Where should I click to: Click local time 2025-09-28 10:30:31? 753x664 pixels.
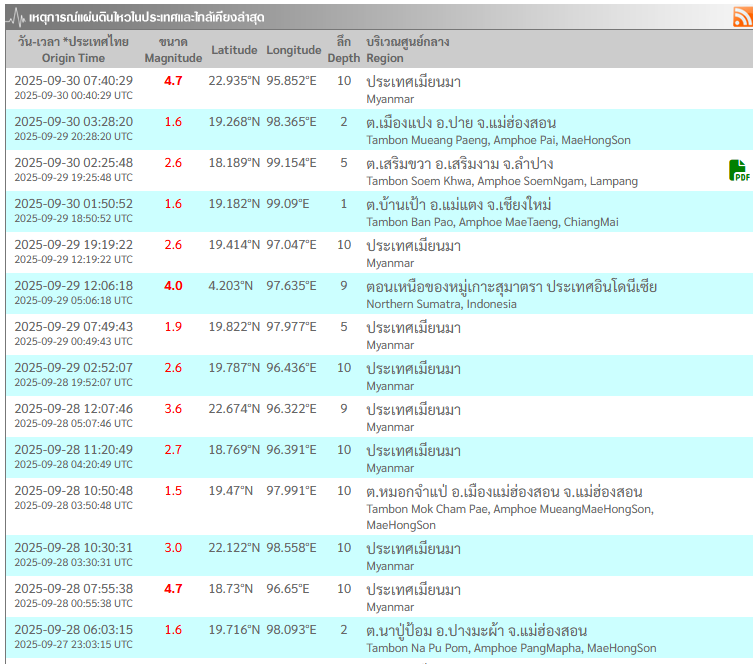73,548
